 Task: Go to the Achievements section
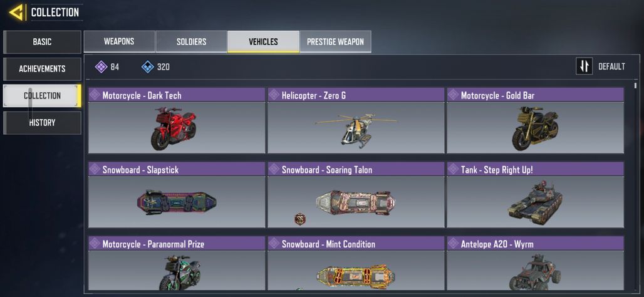(x=43, y=68)
